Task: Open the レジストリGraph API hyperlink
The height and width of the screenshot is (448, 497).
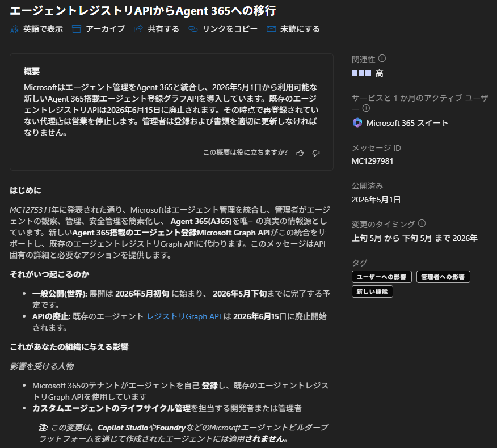Action: pyautogui.click(x=183, y=316)
